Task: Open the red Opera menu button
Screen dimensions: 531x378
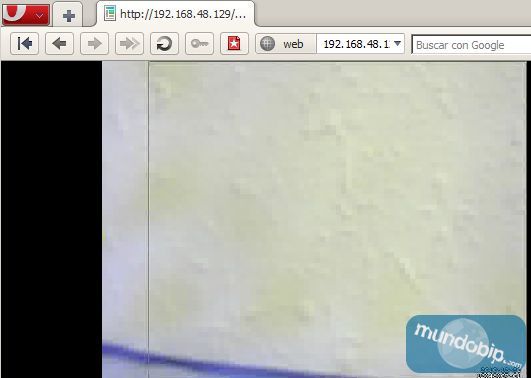Action: [26, 14]
